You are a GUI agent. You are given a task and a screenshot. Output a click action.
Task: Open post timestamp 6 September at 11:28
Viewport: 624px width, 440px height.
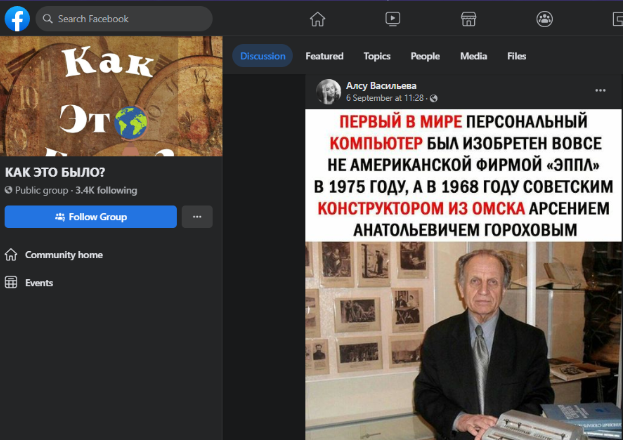coord(385,98)
